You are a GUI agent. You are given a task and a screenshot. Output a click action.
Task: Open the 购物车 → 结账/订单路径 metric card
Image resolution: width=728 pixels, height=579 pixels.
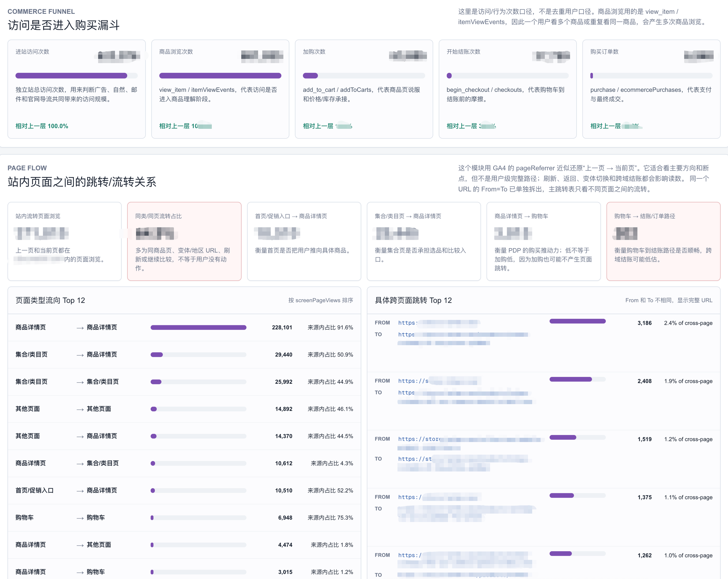(x=663, y=241)
